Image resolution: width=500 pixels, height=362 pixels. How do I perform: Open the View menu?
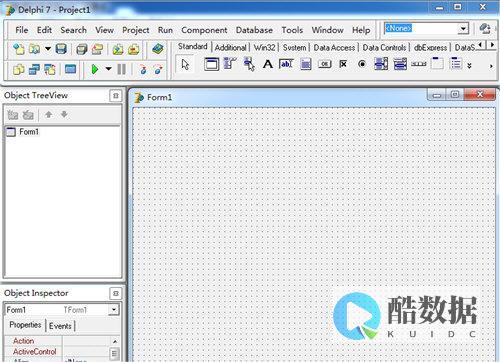[104, 30]
